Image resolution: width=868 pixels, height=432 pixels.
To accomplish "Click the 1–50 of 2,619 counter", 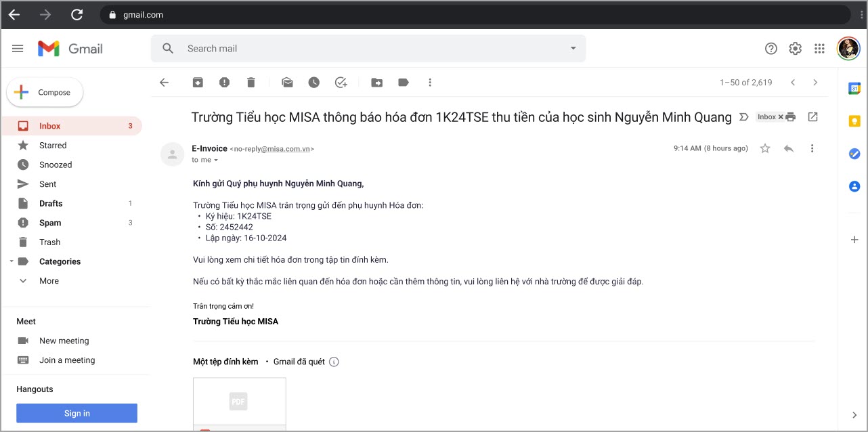I will tap(745, 83).
